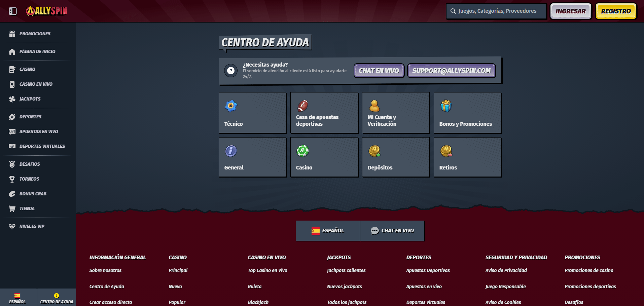The image size is (644, 306).
Task: Click the SUPPORT@ALLYSPIN.COM email button
Action: pyautogui.click(x=452, y=71)
